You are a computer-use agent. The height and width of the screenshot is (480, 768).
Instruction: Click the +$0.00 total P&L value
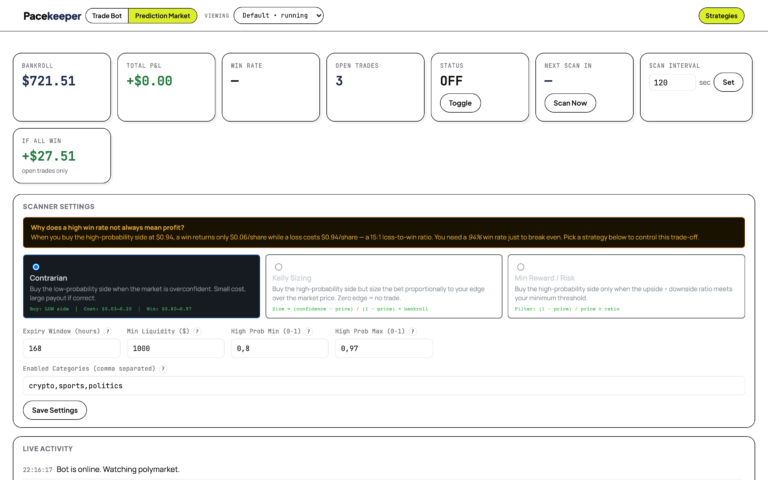click(x=149, y=81)
